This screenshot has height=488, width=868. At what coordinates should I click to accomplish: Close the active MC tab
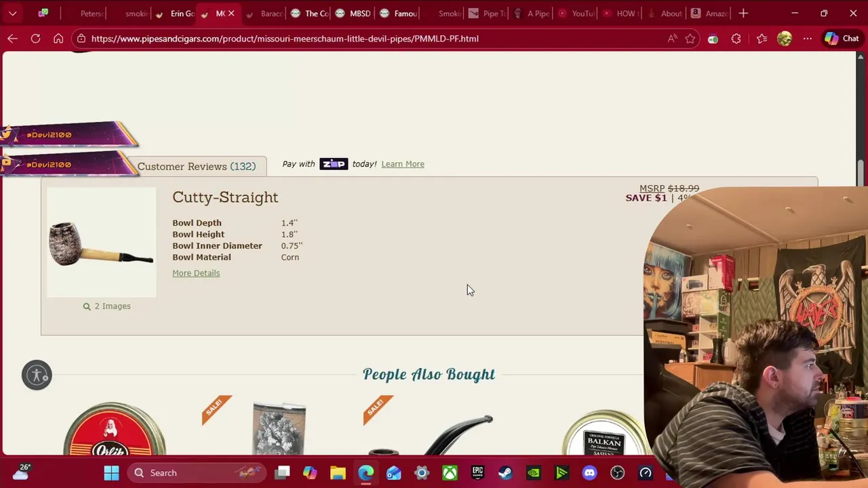click(231, 13)
